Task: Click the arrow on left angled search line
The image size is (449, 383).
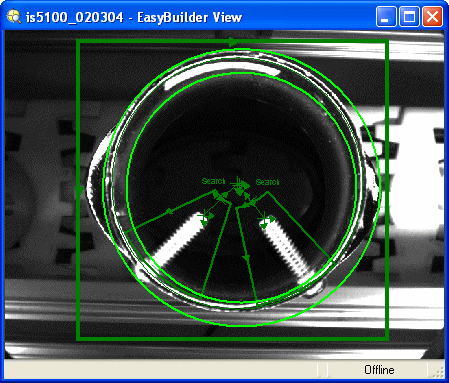Action: tap(169, 211)
